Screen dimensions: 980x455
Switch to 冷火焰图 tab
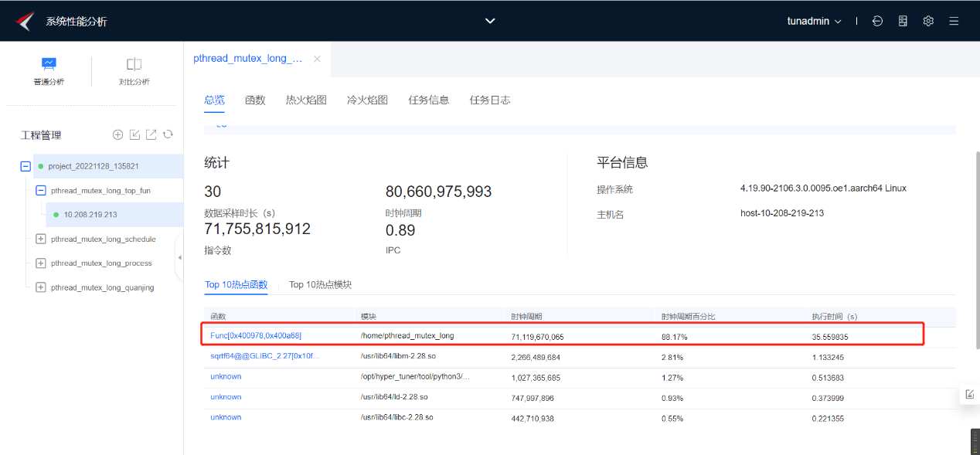click(x=367, y=100)
